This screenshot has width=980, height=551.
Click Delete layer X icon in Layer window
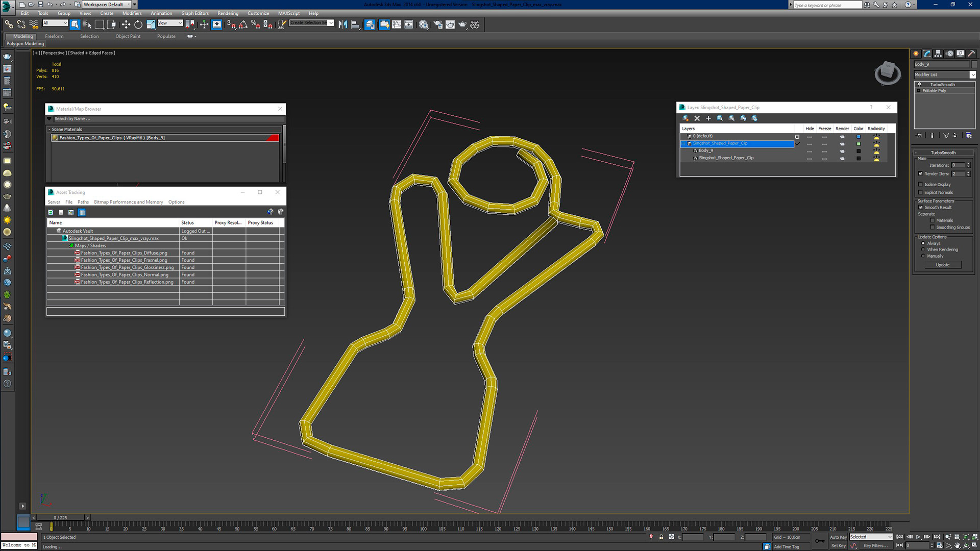click(697, 118)
